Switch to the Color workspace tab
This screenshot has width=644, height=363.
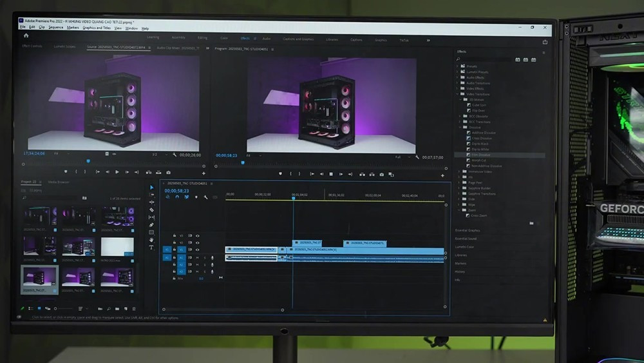224,38
